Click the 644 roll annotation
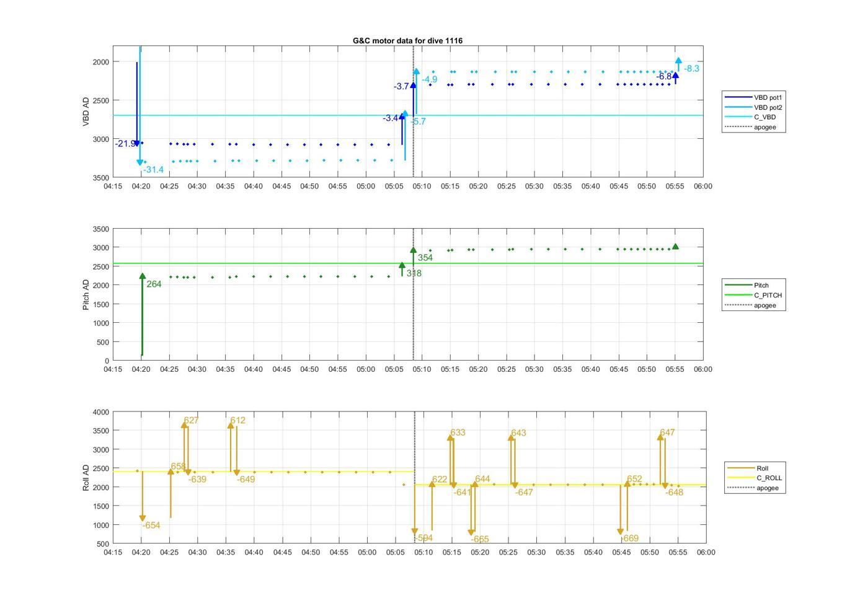Screen dimensions: 868x611 pos(482,479)
